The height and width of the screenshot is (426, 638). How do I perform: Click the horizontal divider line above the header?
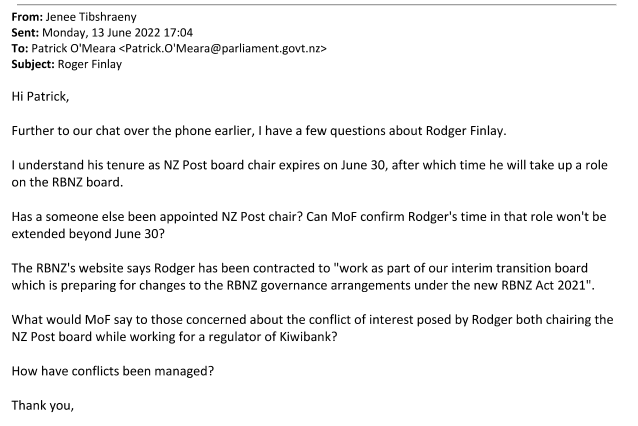click(x=319, y=3)
